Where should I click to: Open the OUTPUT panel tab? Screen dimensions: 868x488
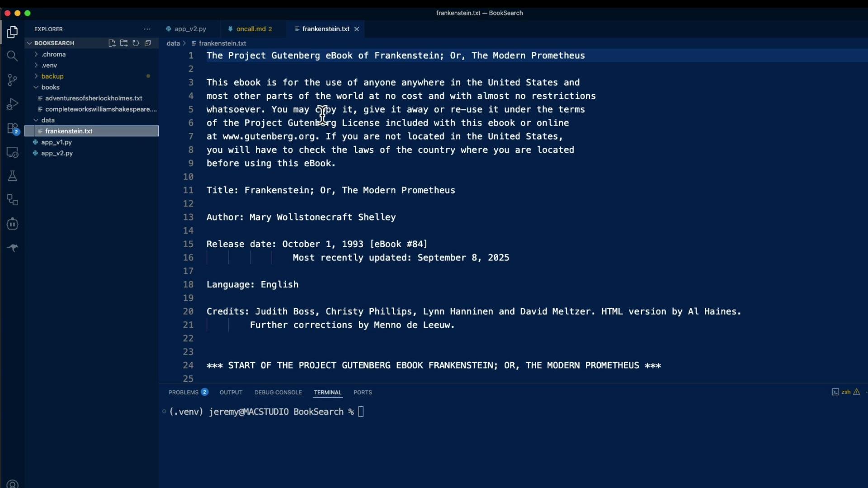coord(231,392)
